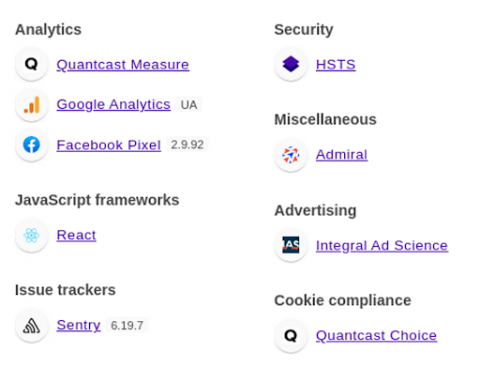Viewport: 480px width, 367px height.
Task: Open the Integral Ad Science link
Action: (382, 246)
